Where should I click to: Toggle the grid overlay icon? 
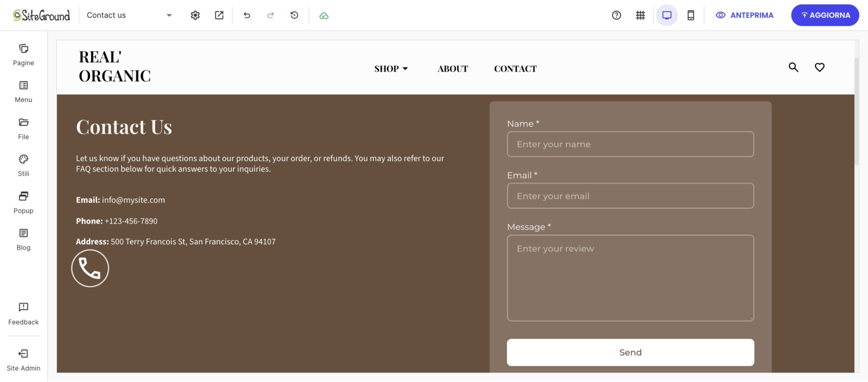(x=640, y=15)
